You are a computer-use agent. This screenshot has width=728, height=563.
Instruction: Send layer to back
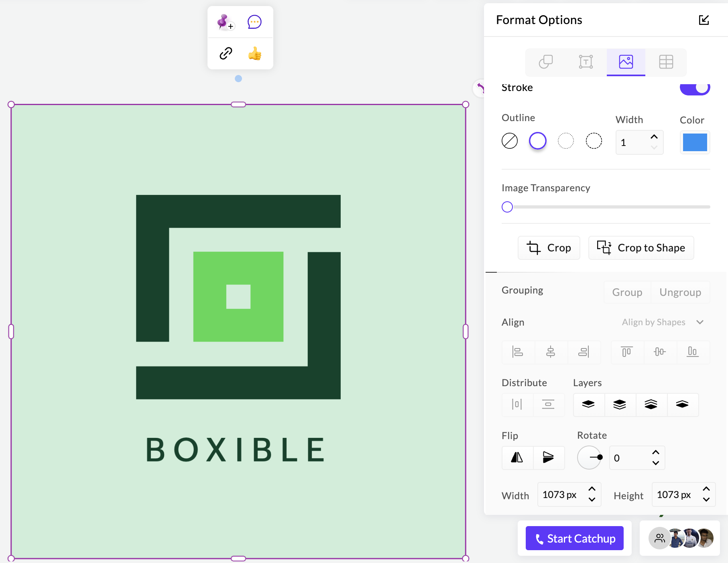pyautogui.click(x=651, y=405)
